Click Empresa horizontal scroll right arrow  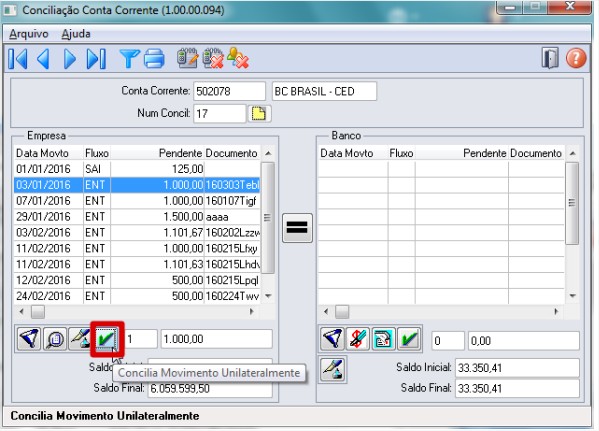click(251, 312)
